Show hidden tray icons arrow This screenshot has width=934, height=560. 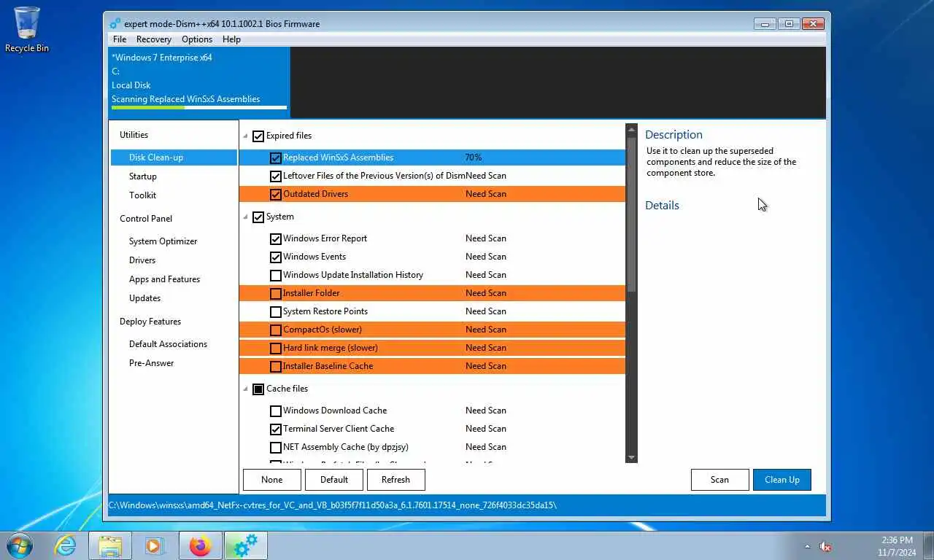point(807,546)
